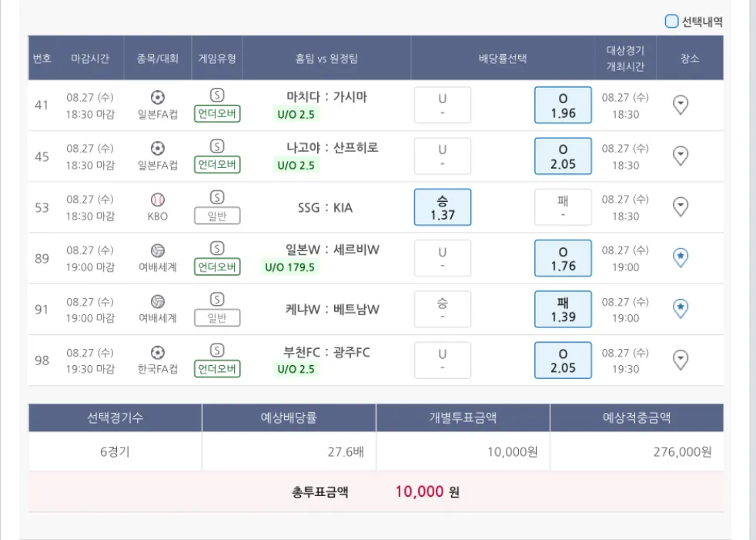Image resolution: width=756 pixels, height=540 pixels.
Task: Select 승 option for 케냐W vs 베트남W
Action: tap(443, 309)
